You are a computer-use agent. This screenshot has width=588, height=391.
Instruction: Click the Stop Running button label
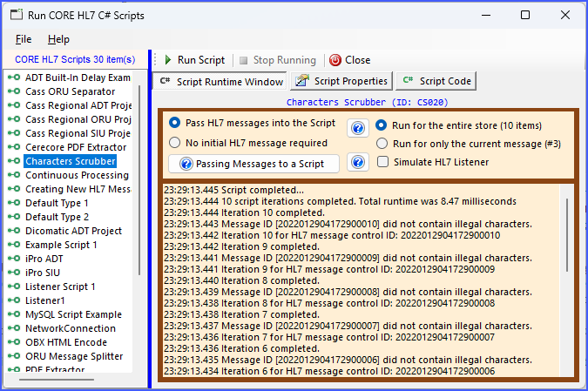pyautogui.click(x=285, y=60)
